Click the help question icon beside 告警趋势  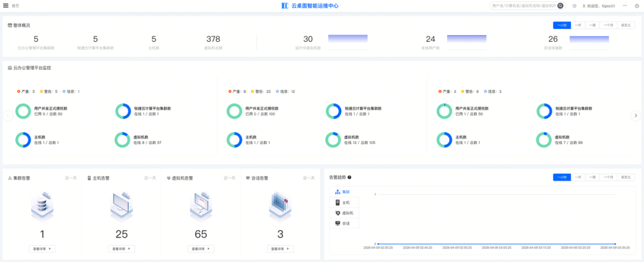349,177
